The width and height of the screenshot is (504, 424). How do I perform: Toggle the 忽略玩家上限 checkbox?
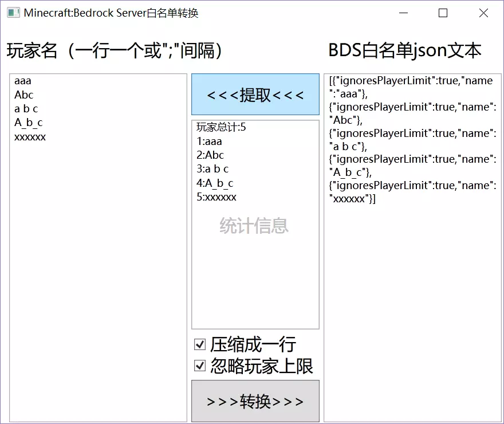click(x=200, y=366)
